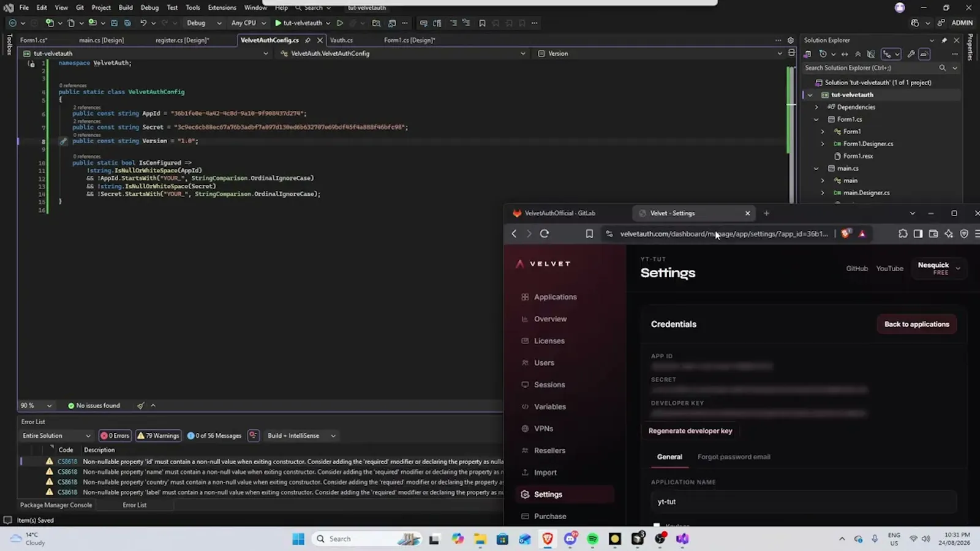
Task: Open a new browser tab with plus icon
Action: pos(766,213)
